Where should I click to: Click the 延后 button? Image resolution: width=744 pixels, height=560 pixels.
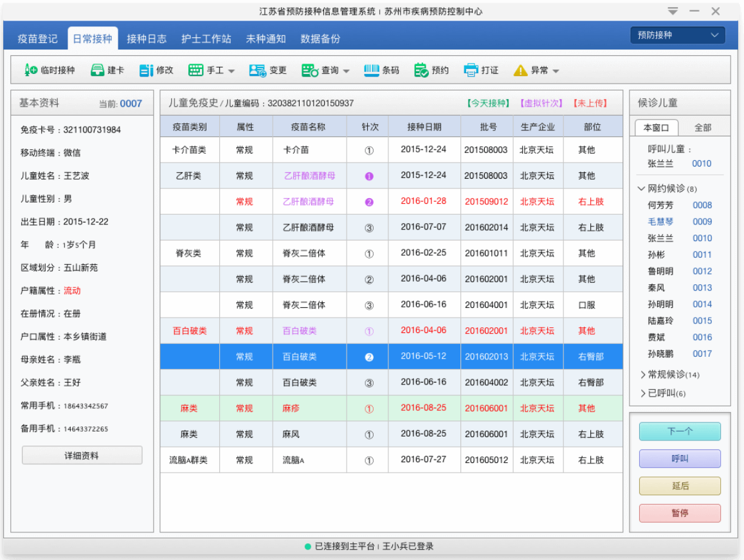click(680, 486)
